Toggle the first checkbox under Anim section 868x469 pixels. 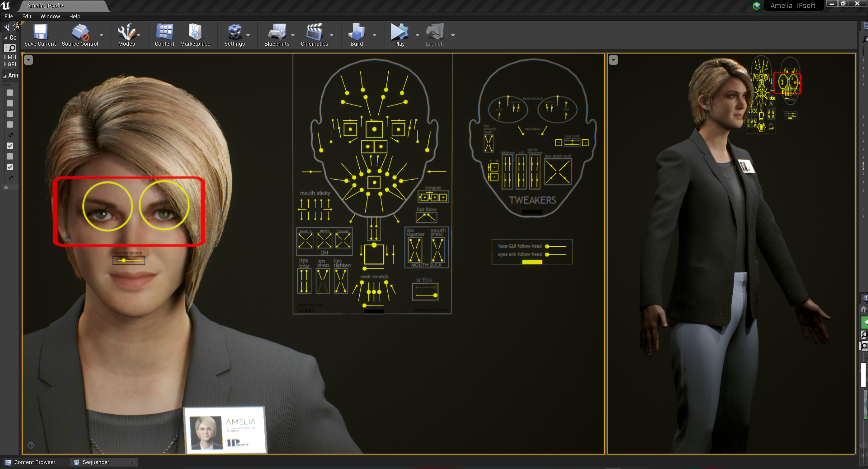(10, 93)
